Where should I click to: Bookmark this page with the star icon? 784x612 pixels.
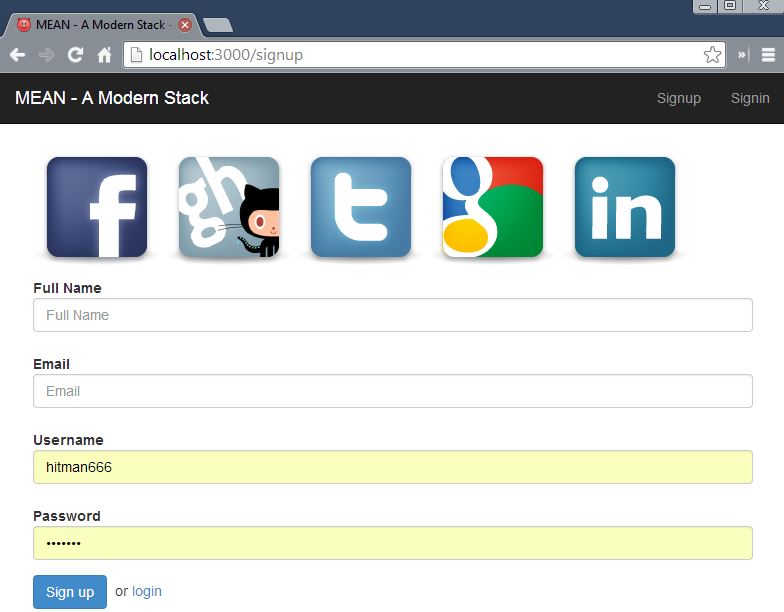(712, 54)
